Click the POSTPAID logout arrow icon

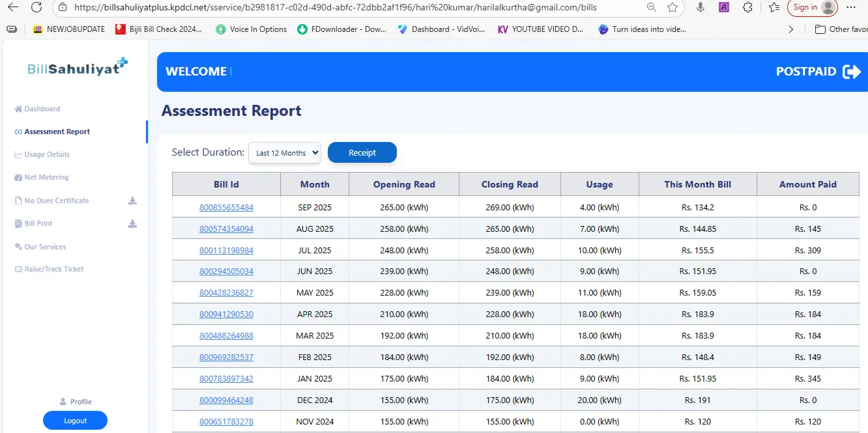tap(851, 72)
